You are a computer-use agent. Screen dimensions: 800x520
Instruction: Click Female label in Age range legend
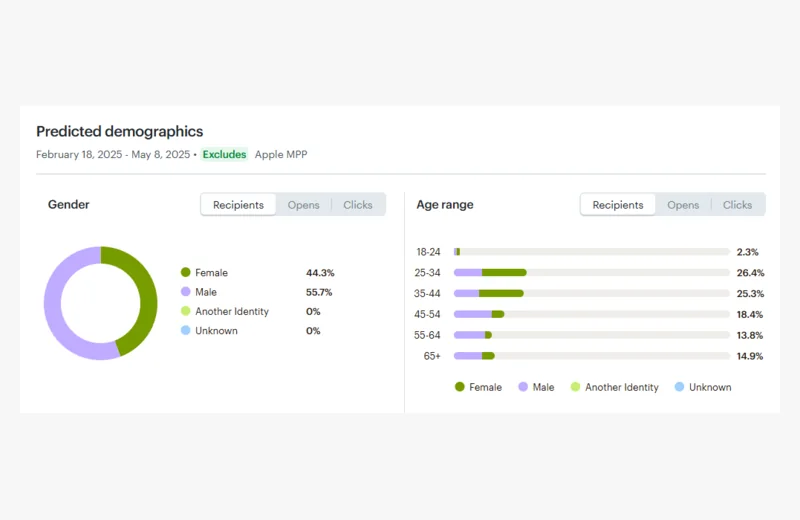(x=485, y=387)
